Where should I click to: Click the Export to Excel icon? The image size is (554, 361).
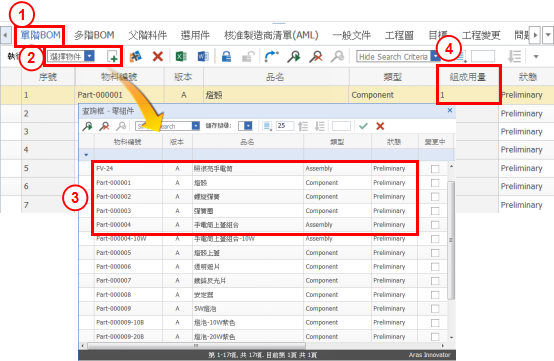pos(181,57)
